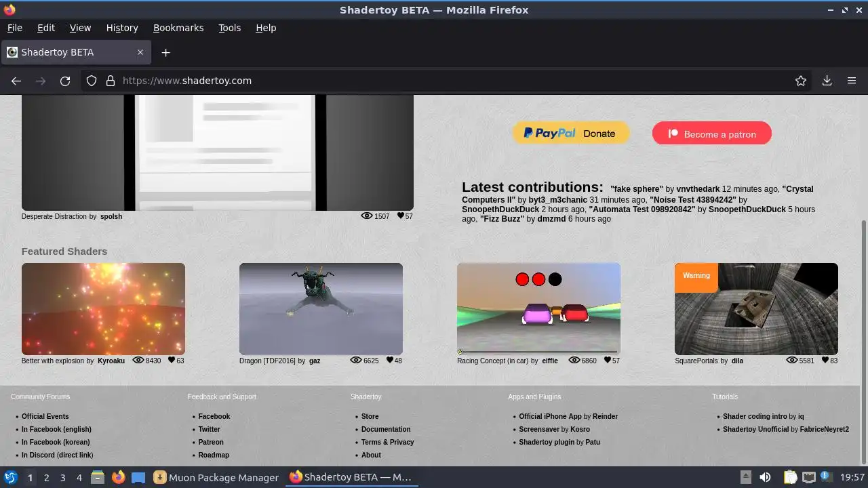Open the Downloads arrow icon

827,81
